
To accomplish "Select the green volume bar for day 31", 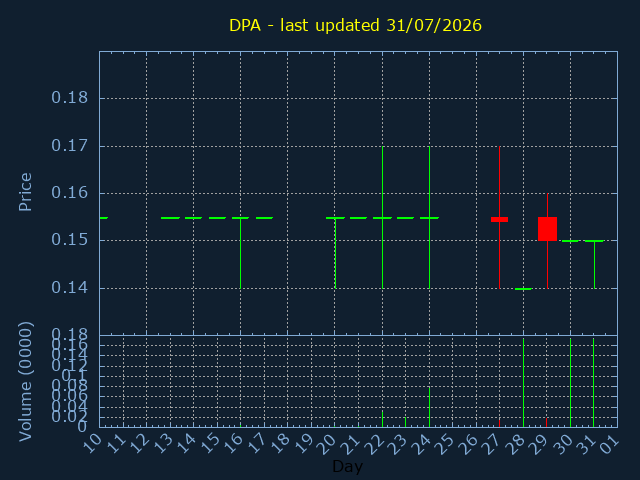I will pos(593,382).
